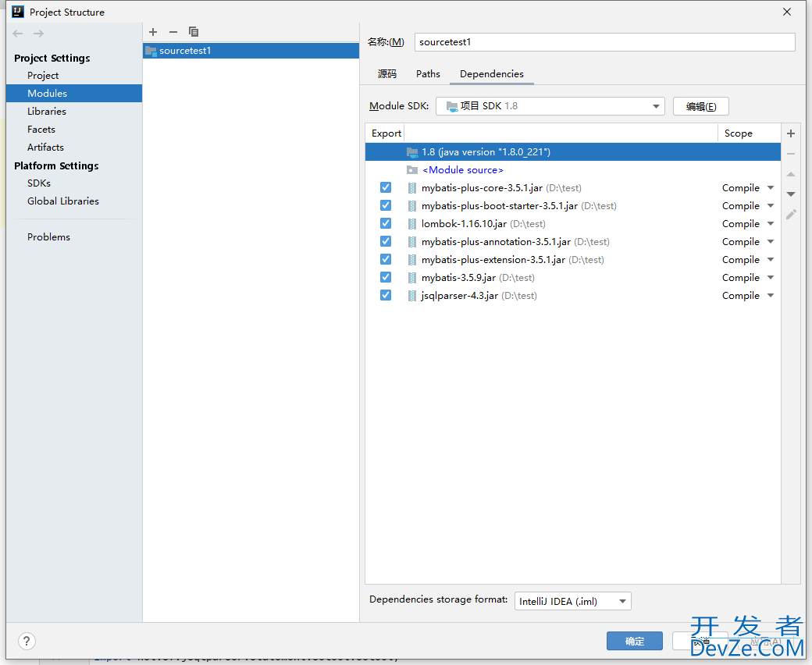Click the 编辑(E) button
Viewport: 812px width, 665px height.
(x=700, y=106)
